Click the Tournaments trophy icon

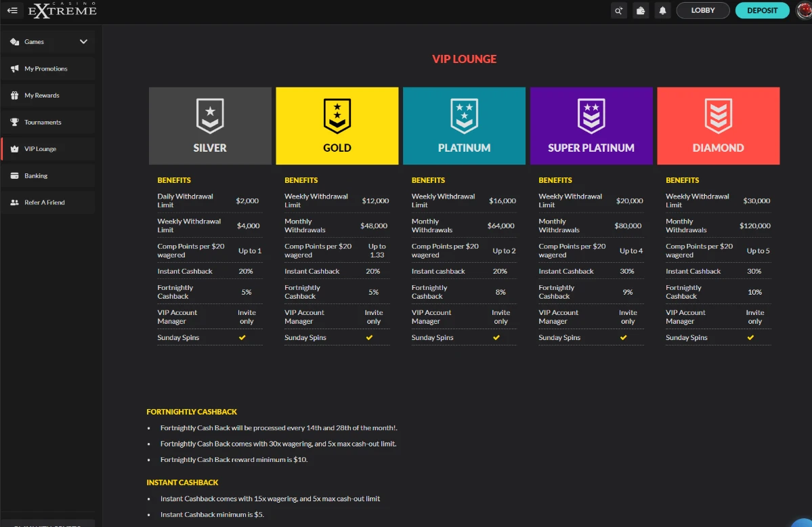[x=14, y=123]
